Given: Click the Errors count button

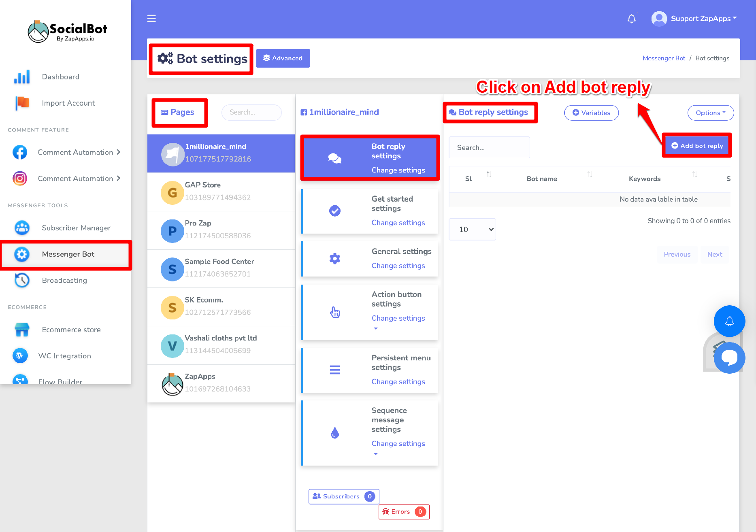Looking at the screenshot, I should coord(404,512).
